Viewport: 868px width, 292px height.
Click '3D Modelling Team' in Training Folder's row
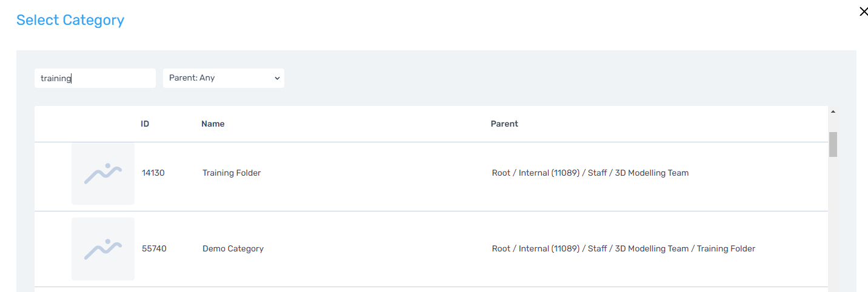tap(652, 173)
